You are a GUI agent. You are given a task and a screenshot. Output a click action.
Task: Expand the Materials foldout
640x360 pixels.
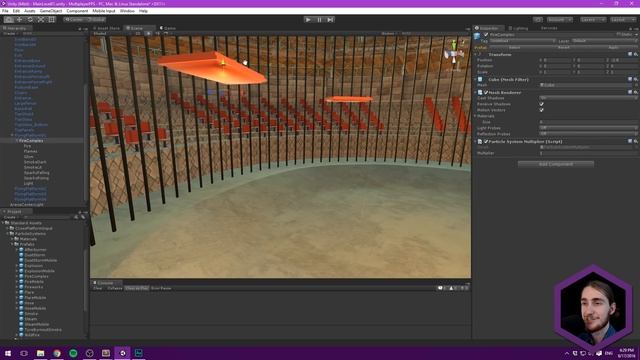(x=475, y=116)
